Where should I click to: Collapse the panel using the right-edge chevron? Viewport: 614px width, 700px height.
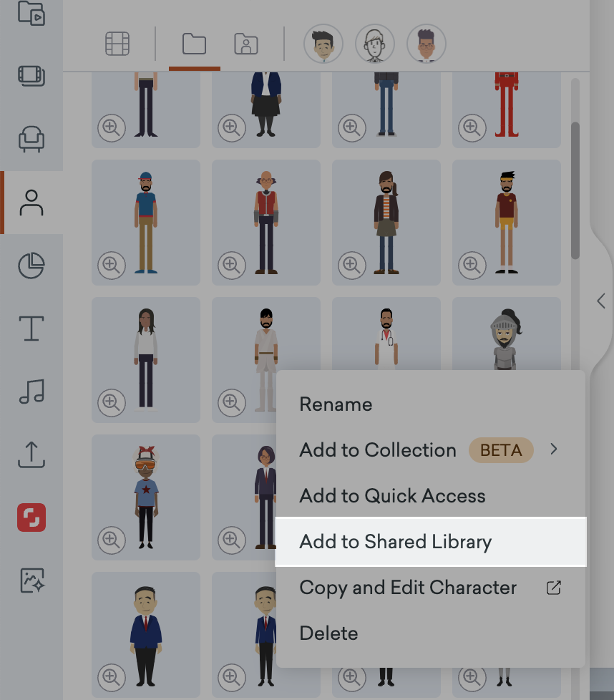pyautogui.click(x=602, y=301)
